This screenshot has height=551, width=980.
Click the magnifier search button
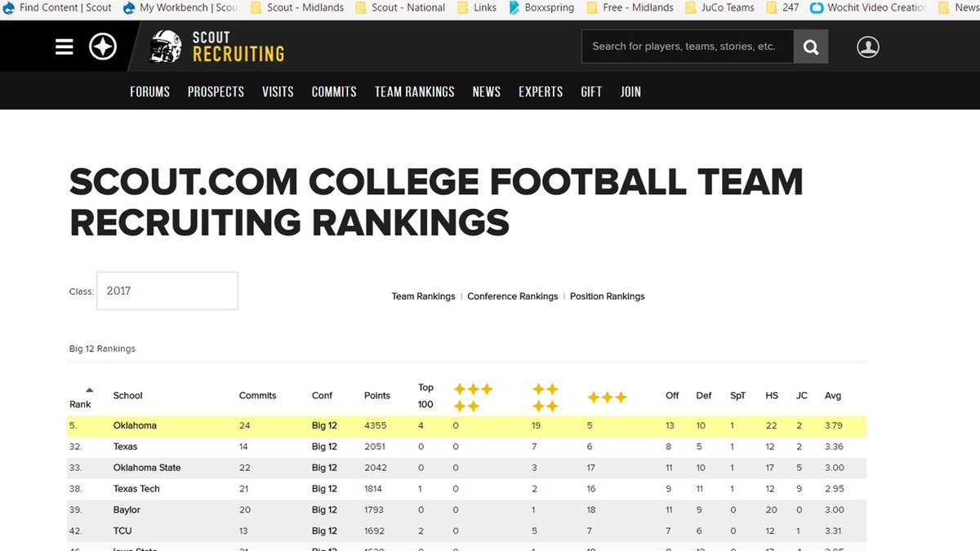coord(811,47)
